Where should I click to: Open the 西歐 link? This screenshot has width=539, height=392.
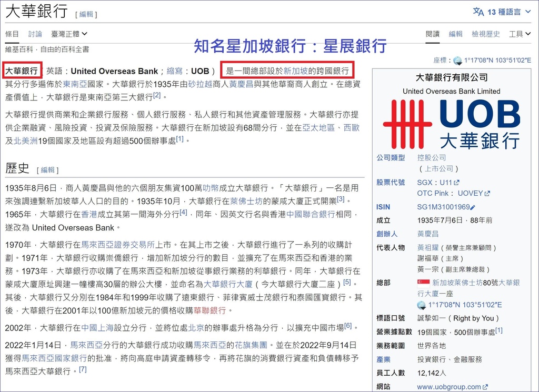click(x=351, y=128)
